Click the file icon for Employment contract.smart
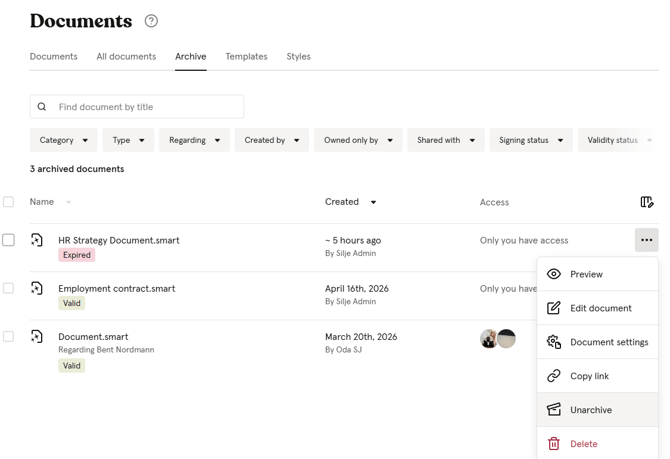Image resolution: width=670 pixels, height=459 pixels. click(37, 288)
